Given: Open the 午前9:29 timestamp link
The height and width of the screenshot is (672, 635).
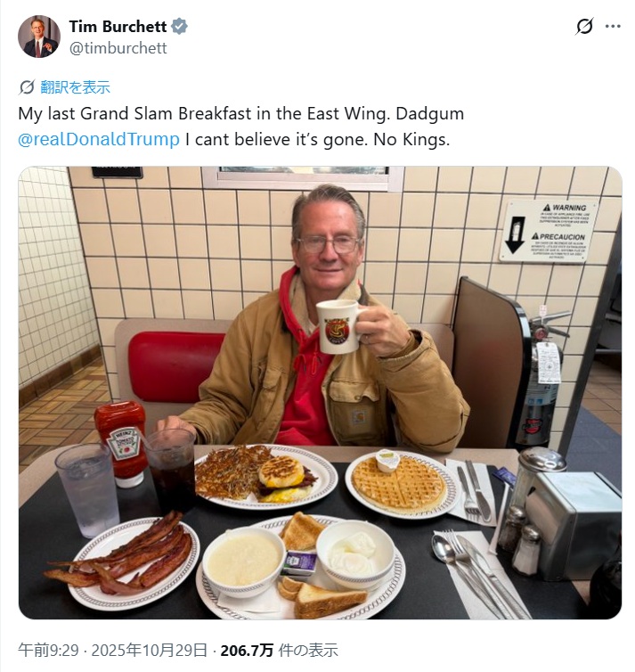Looking at the screenshot, I should 48,650.
